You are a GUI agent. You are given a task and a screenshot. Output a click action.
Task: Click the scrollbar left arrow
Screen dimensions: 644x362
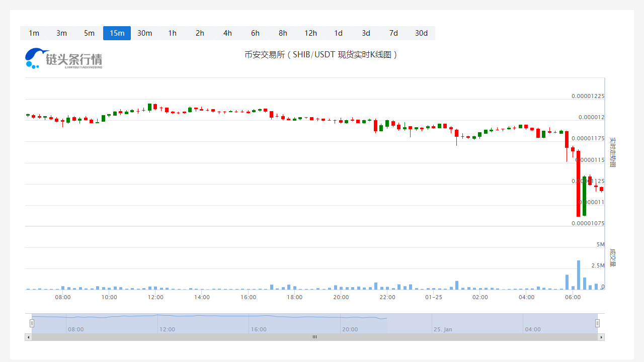[28, 337]
